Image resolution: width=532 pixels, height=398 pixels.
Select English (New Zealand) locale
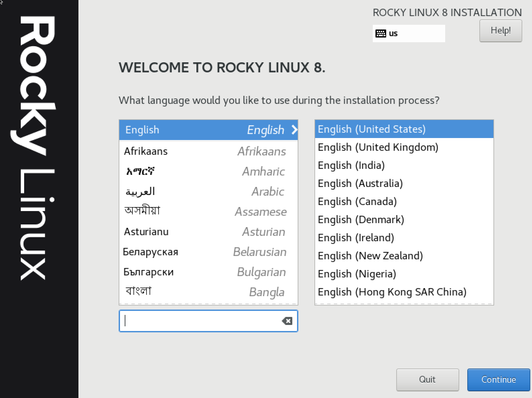pyautogui.click(x=404, y=256)
